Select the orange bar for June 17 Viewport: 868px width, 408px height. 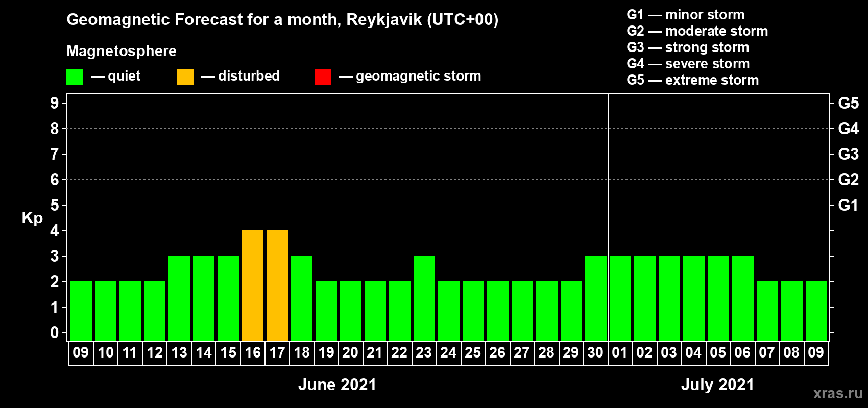[277, 285]
